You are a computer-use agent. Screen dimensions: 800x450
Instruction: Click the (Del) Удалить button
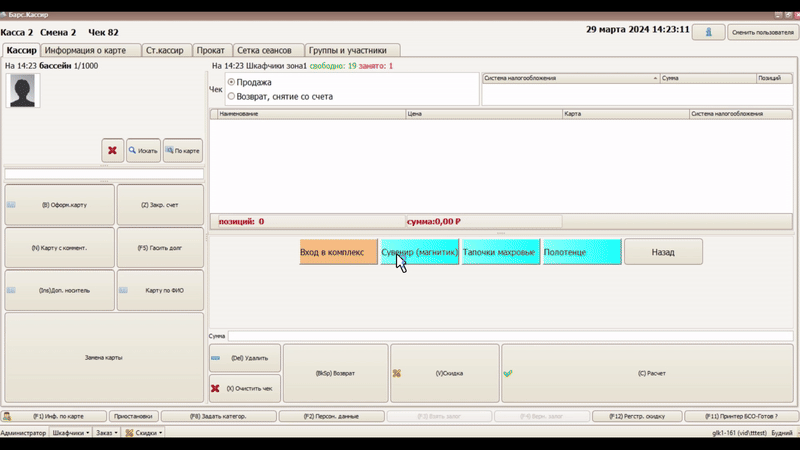(x=244, y=358)
